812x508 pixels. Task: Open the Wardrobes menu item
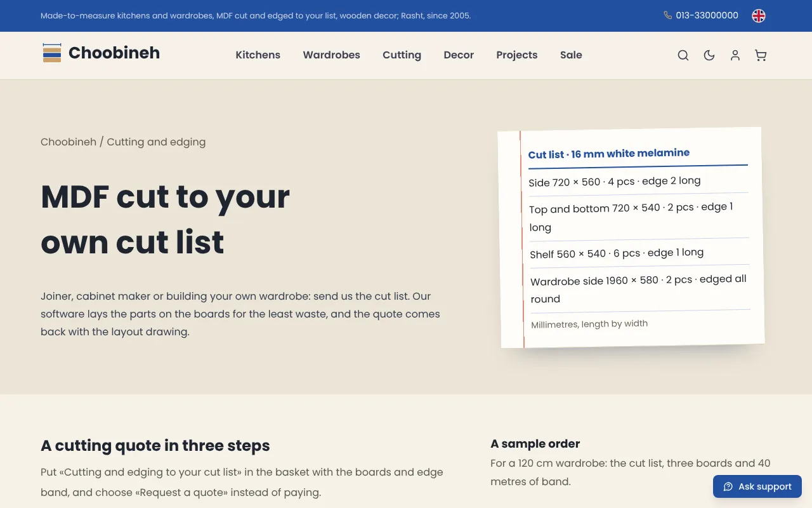(331, 55)
